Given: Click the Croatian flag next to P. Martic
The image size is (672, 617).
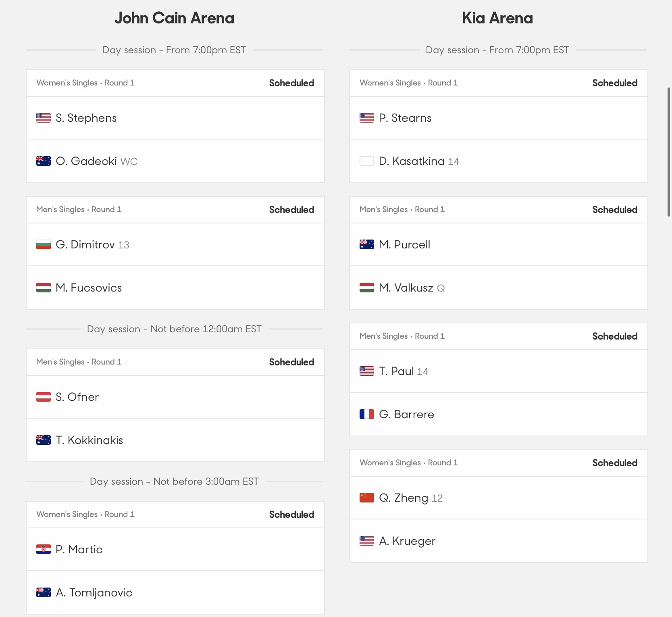Looking at the screenshot, I should pyautogui.click(x=44, y=549).
